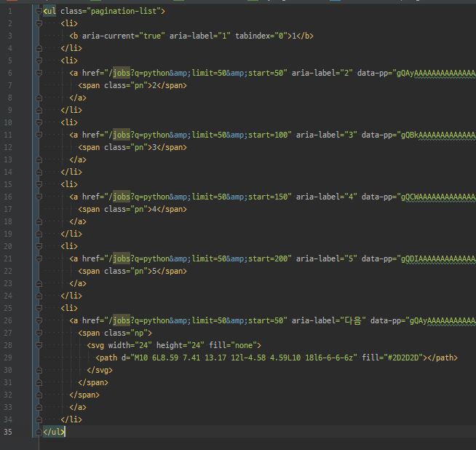Click height="24" attribute on line 28
476x450 pixels.
(x=181, y=345)
